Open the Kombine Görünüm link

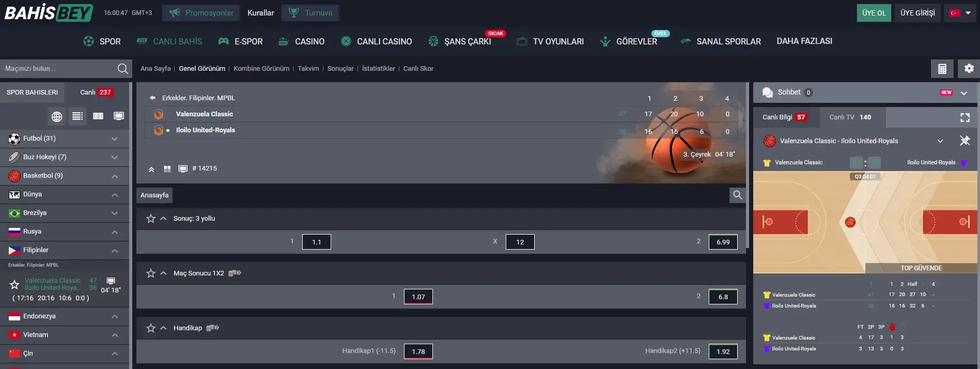pyautogui.click(x=261, y=68)
